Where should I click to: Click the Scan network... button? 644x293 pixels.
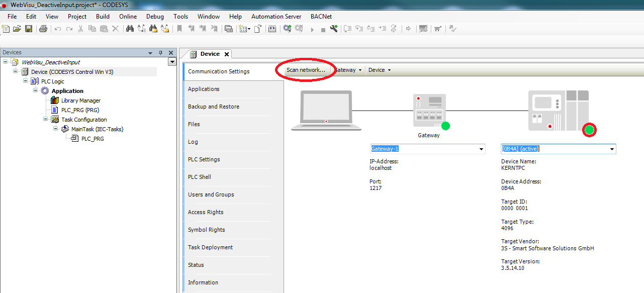point(306,70)
